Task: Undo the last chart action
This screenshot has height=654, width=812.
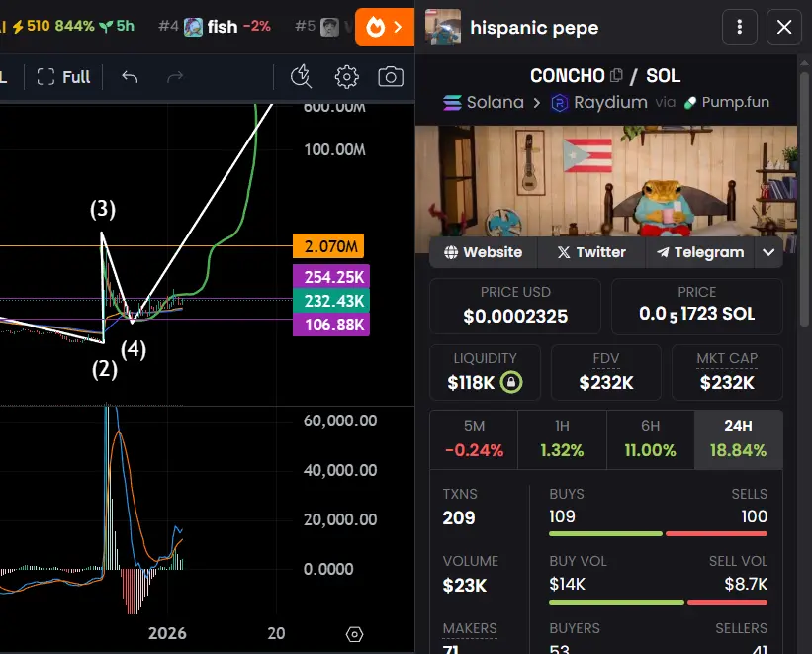Action: [130, 77]
